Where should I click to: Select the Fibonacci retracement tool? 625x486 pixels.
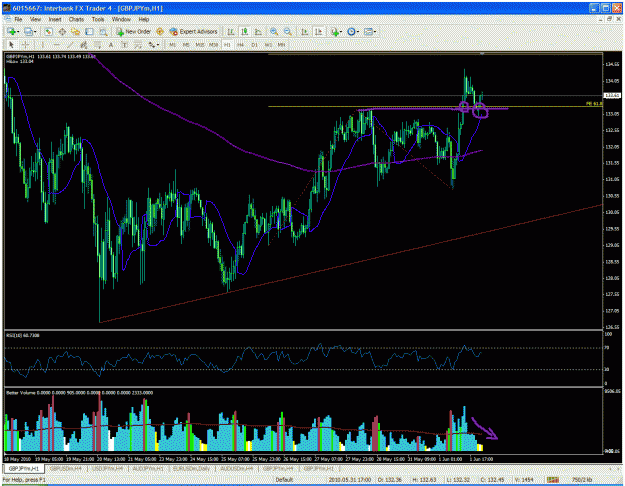click(x=97, y=45)
